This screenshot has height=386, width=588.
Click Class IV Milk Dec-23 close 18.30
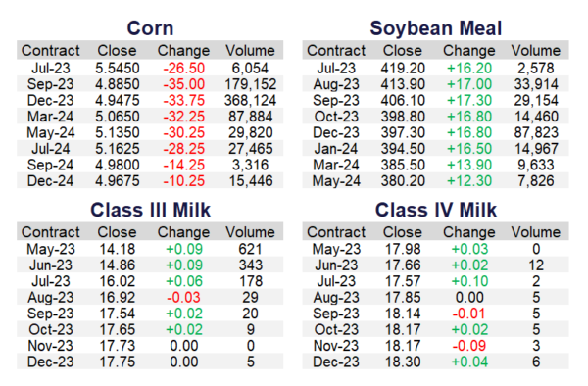coord(403,362)
